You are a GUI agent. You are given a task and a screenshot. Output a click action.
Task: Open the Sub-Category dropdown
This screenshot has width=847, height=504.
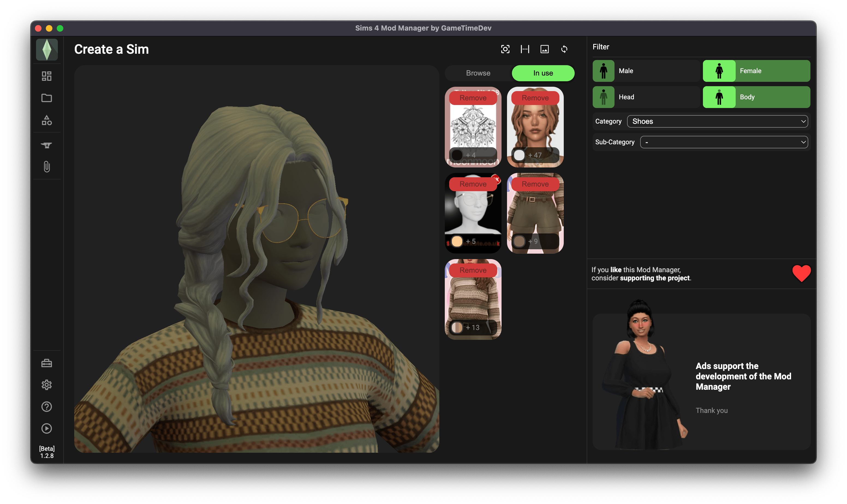(x=724, y=142)
